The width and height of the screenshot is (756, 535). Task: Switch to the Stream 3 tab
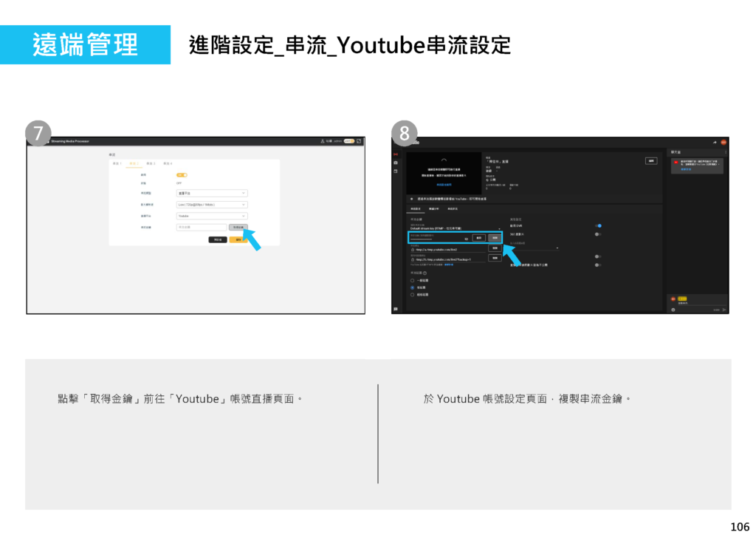(x=151, y=163)
